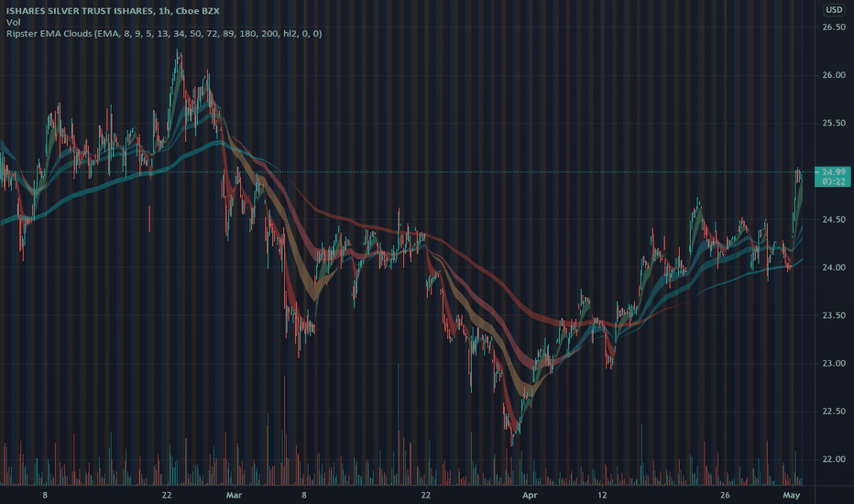Click the May date label on time axis
Image resolution: width=854 pixels, height=504 pixels.
(x=792, y=495)
